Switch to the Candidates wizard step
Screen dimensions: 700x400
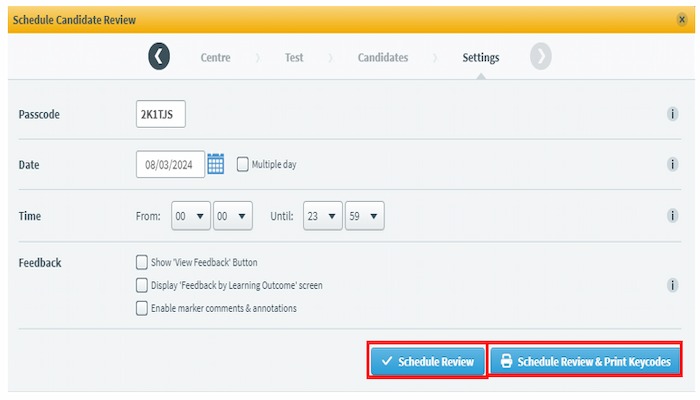point(383,58)
